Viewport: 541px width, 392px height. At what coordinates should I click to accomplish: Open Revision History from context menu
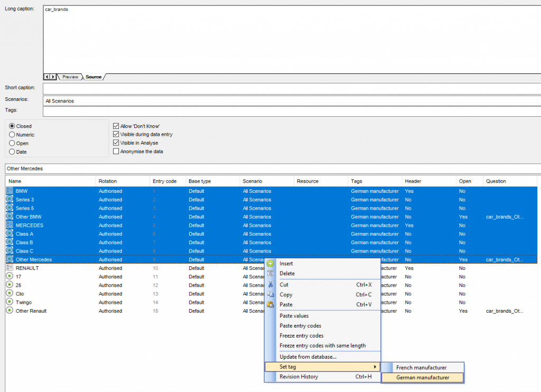pyautogui.click(x=323, y=377)
